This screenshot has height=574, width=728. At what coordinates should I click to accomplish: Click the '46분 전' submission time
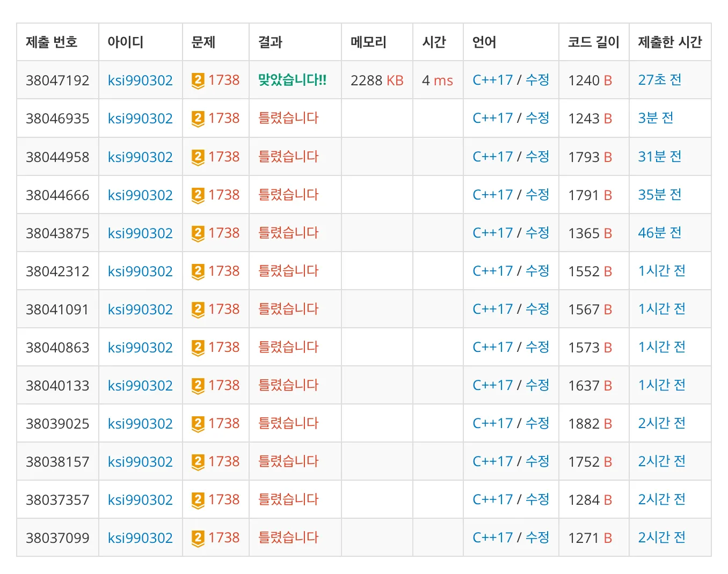pyautogui.click(x=659, y=233)
